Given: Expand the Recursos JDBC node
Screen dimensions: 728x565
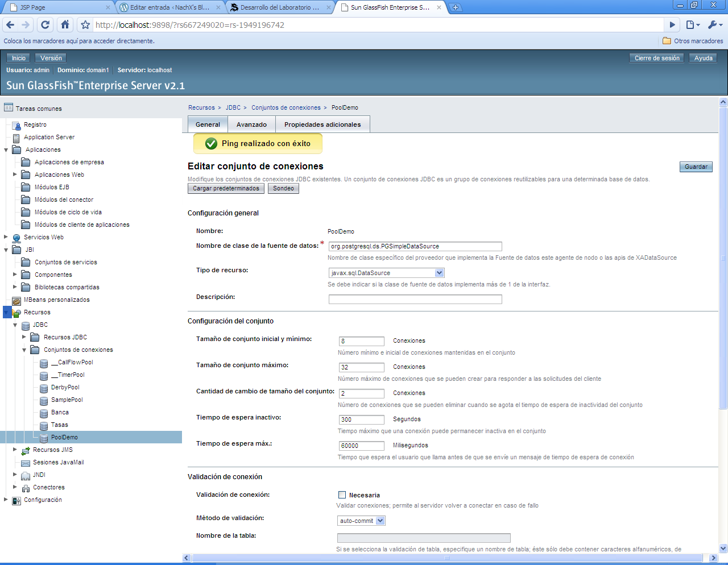Looking at the screenshot, I should point(24,337).
